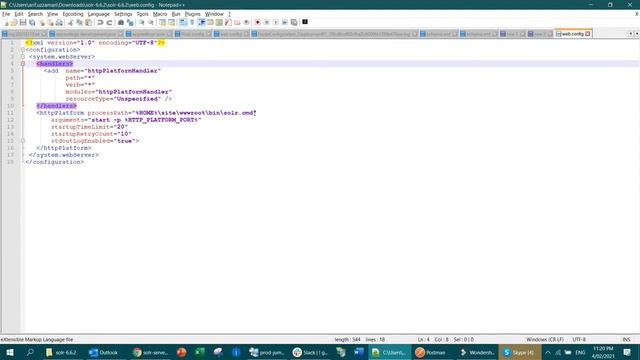The width and height of the screenshot is (640, 360).
Task: Cut selection using the scissors icon
Action: pos(71,22)
